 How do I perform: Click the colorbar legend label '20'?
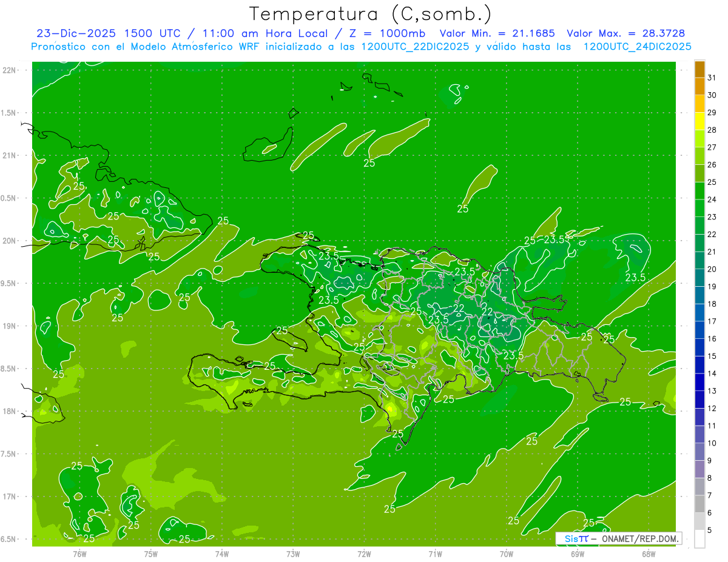[x=712, y=269]
